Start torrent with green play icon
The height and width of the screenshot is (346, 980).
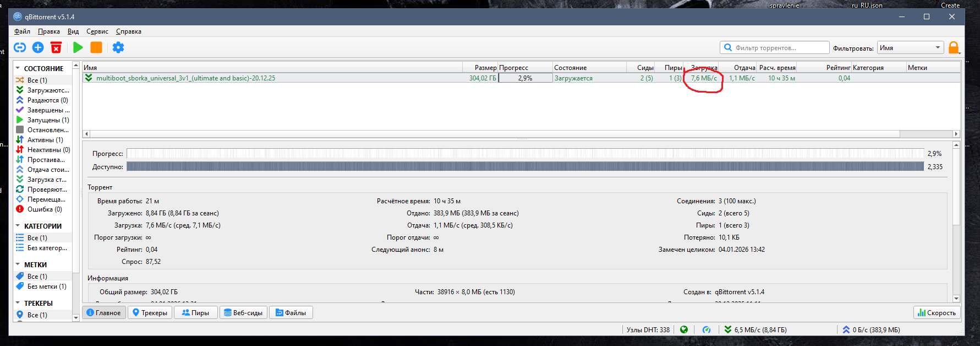tap(78, 47)
